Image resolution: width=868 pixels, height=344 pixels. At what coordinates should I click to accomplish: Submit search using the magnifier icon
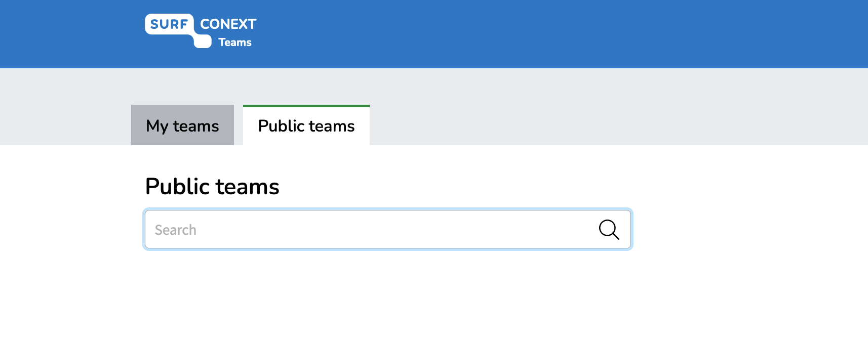(x=609, y=230)
